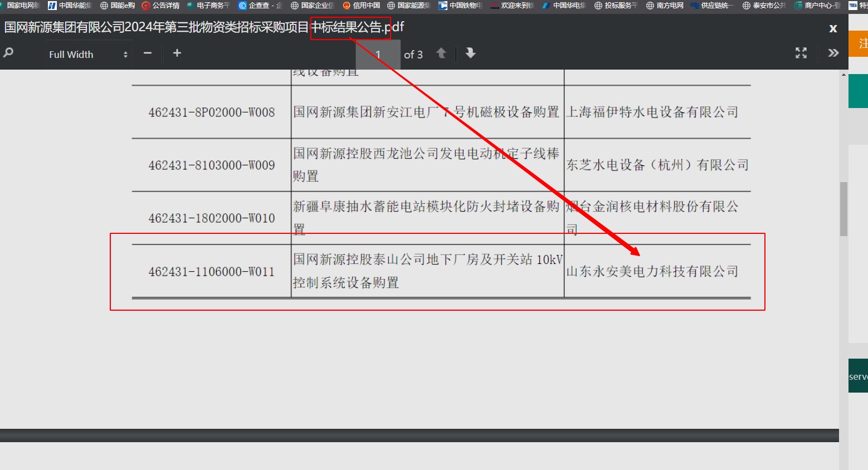The image size is (868, 470).
Task: Open the Full Width zoom dropdown
Action: pyautogui.click(x=88, y=55)
